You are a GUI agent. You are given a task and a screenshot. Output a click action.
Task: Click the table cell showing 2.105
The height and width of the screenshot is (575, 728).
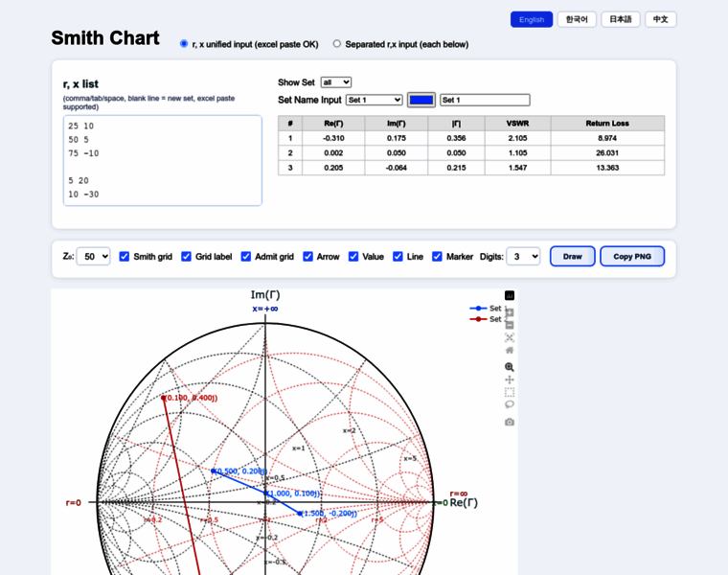tap(517, 138)
